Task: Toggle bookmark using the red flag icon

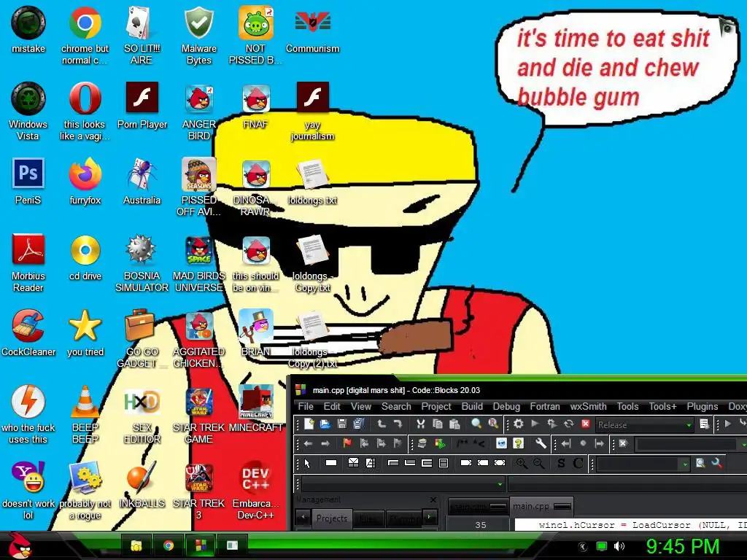Action: click(347, 443)
